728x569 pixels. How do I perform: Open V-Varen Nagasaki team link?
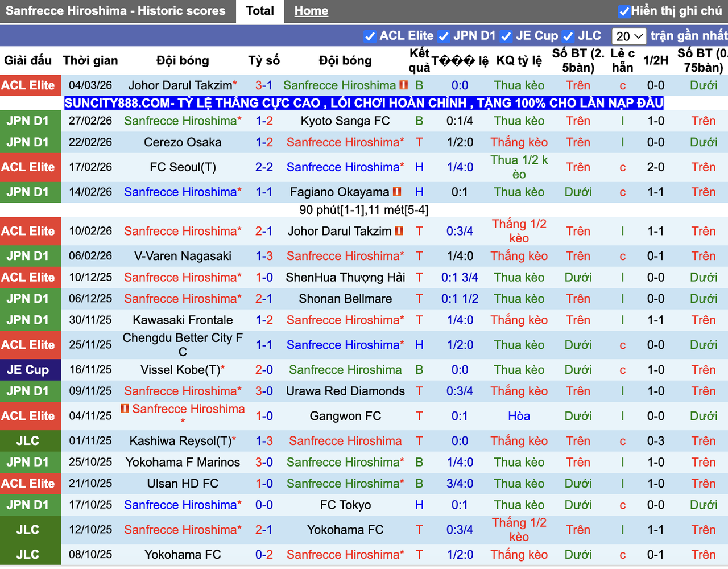pos(183,256)
